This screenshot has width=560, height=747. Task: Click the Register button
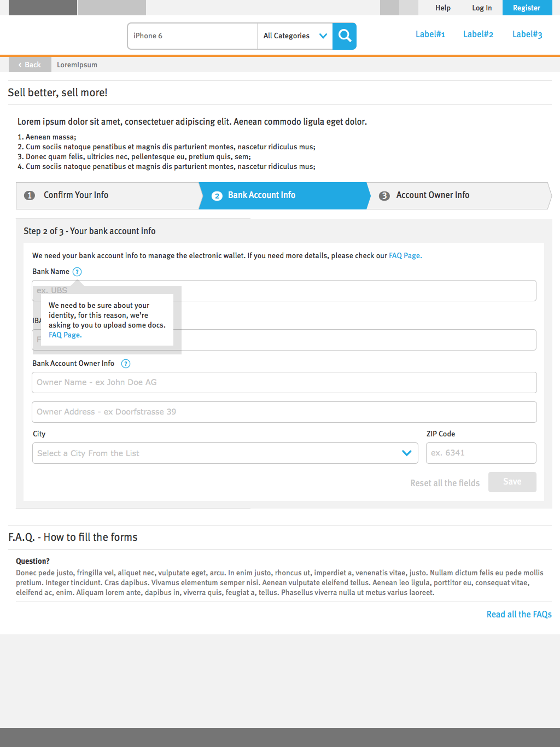(527, 8)
